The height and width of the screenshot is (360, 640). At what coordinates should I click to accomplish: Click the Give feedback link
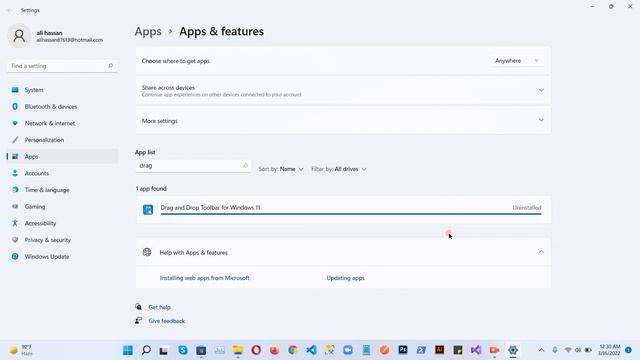[x=167, y=321]
